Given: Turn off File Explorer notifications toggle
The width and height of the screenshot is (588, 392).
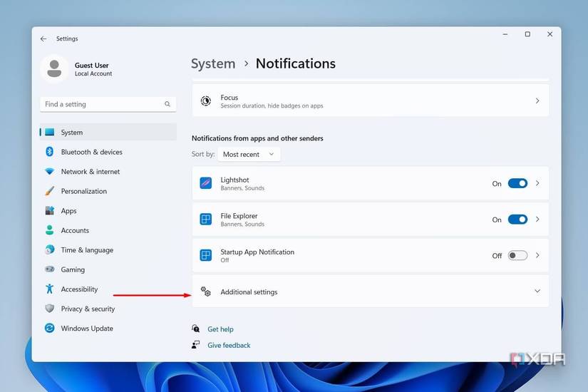Looking at the screenshot, I should (517, 219).
